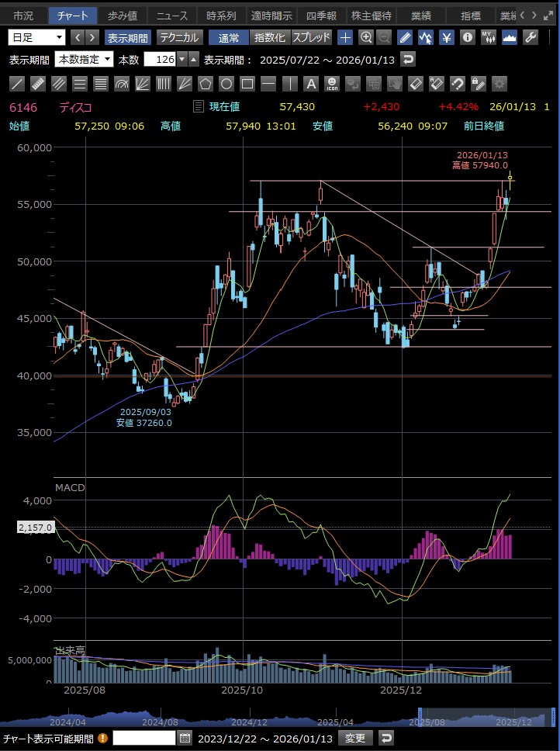Click the テクニカル button

pos(179,37)
